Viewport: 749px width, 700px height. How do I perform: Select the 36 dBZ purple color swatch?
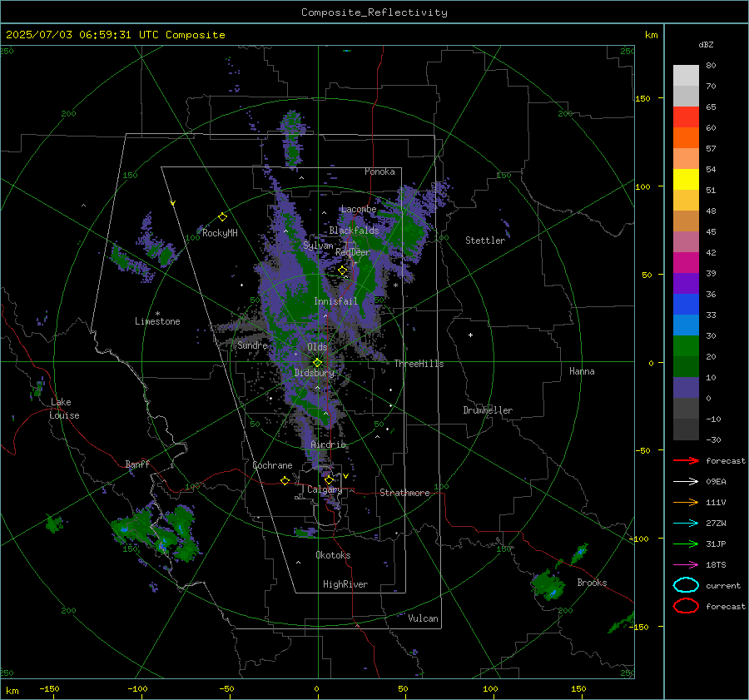coord(686,283)
